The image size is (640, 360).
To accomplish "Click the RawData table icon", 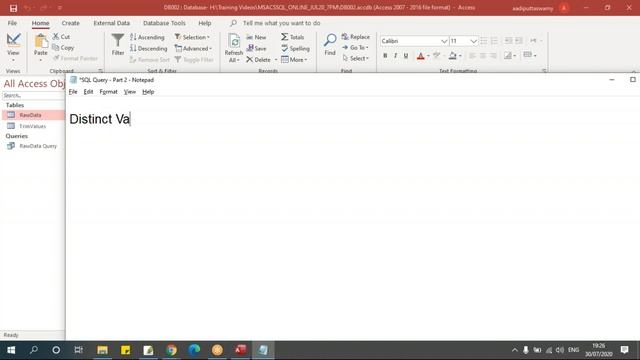I will (x=11, y=115).
